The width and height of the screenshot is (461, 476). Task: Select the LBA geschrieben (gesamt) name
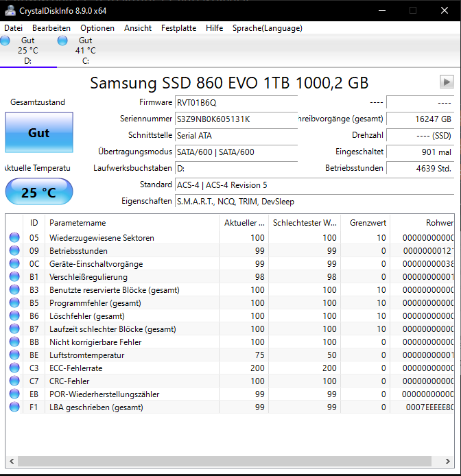[x=96, y=407]
